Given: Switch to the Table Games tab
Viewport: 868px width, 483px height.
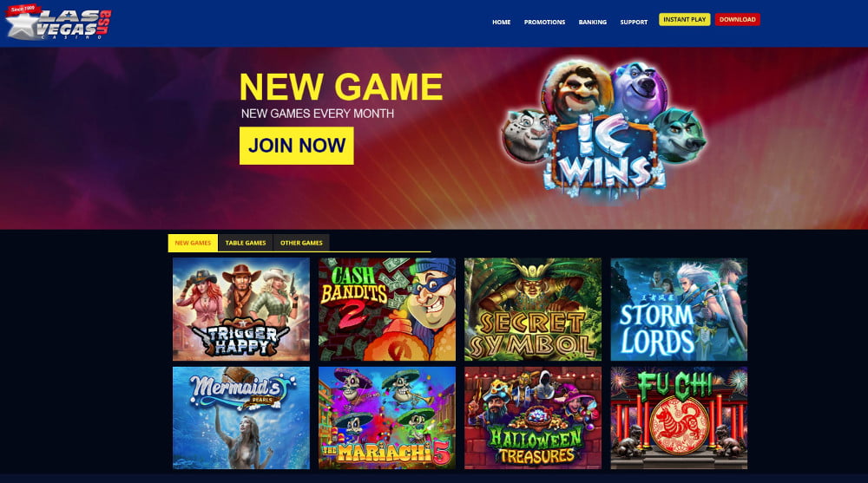Looking at the screenshot, I should coord(246,243).
